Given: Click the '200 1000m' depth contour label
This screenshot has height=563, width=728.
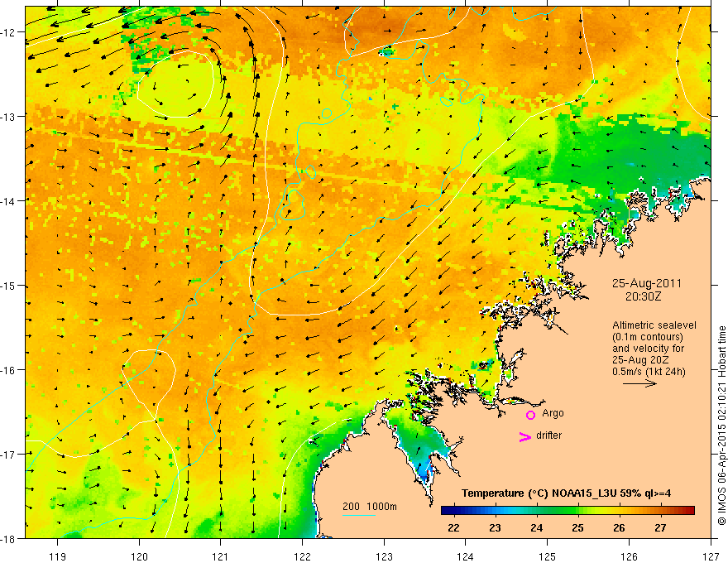Looking at the screenshot, I should coord(370,507).
